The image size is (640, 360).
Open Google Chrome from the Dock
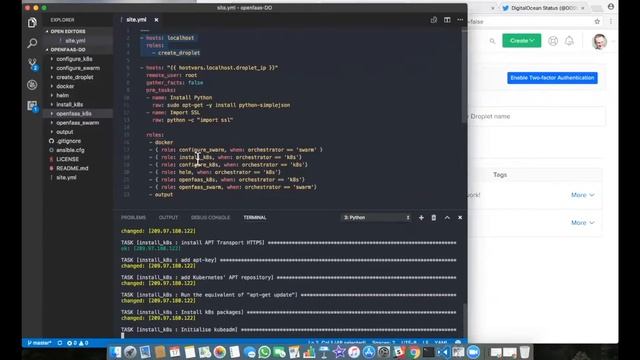[413, 352]
